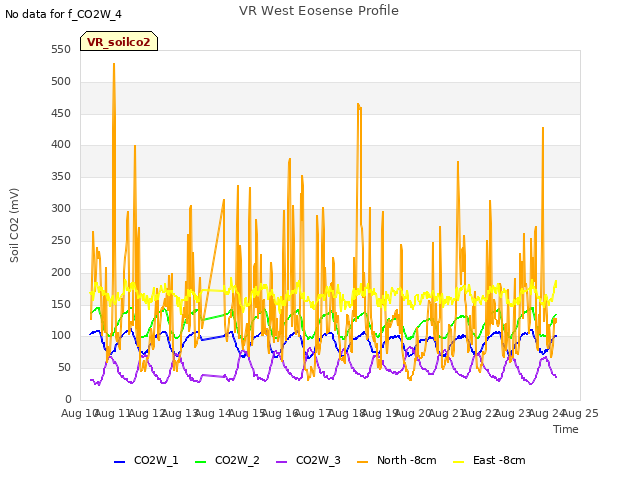Image resolution: width=640 pixels, height=480 pixels.
Task: Click the orange peak near 465 on Aug 18
Action: click(358, 104)
